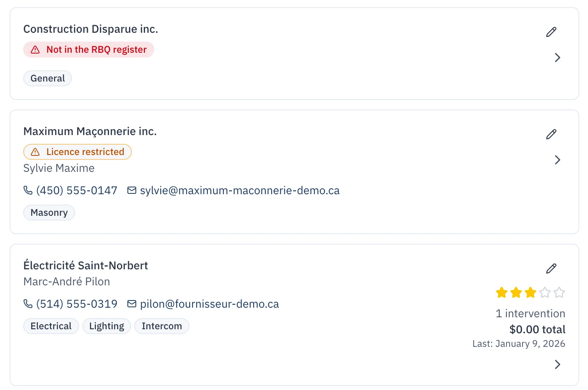This screenshot has height=390, width=588.
Task: Expand Construction Disparue inc. details chevron
Action: [x=558, y=58]
